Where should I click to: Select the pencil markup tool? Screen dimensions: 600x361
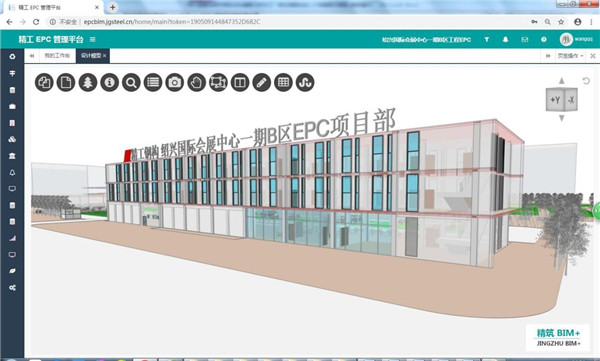(262, 82)
